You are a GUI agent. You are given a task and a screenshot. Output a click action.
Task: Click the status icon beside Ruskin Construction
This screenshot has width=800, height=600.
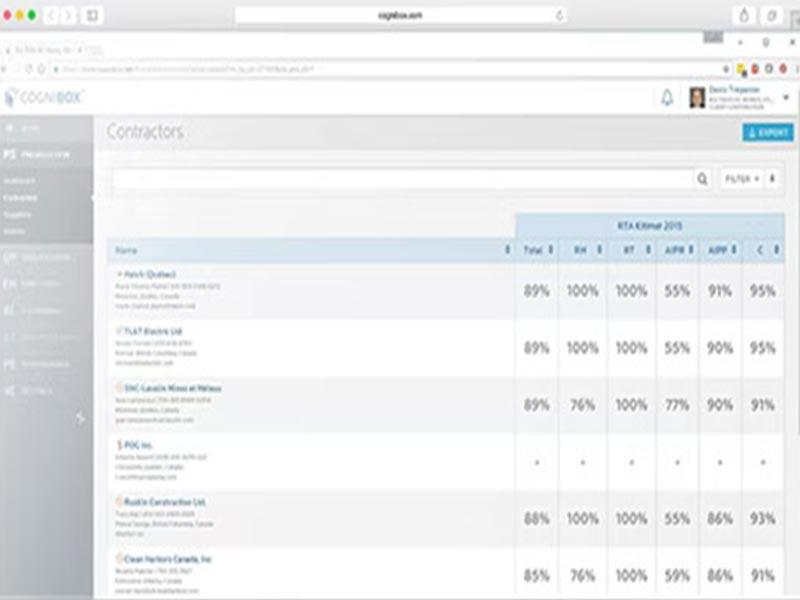point(119,502)
